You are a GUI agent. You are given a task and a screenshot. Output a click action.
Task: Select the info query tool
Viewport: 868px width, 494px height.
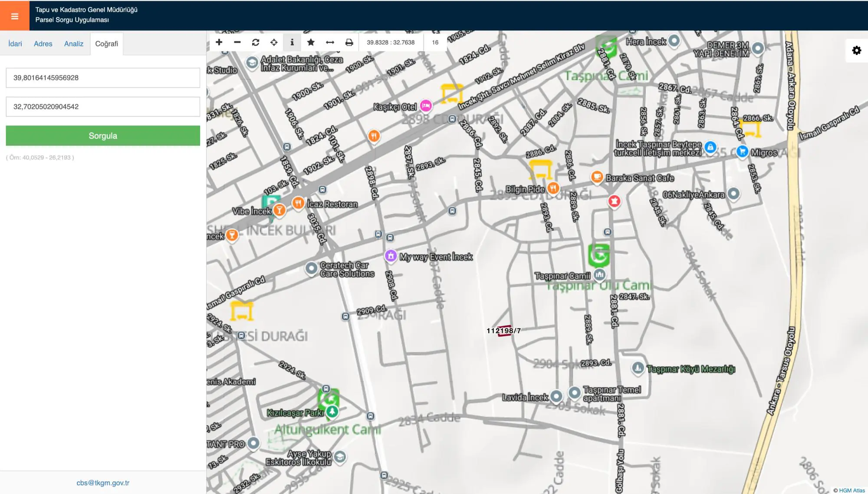[x=292, y=42]
